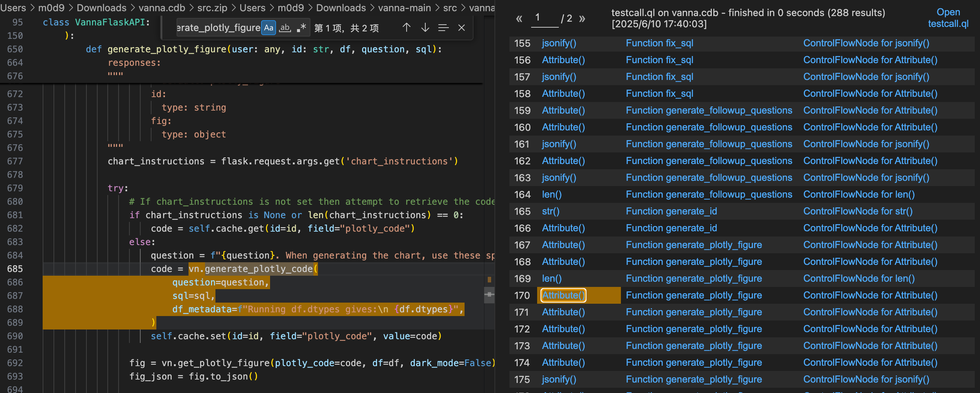Click breadcrumb item vanna-main

click(x=404, y=7)
